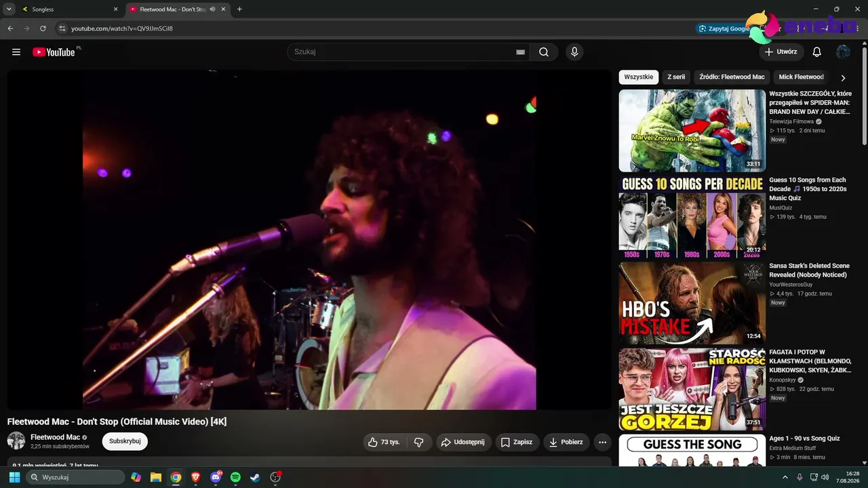This screenshot has height=488, width=868.
Task: Open the HBO's Mistake video thumbnail
Action: pyautogui.click(x=692, y=303)
